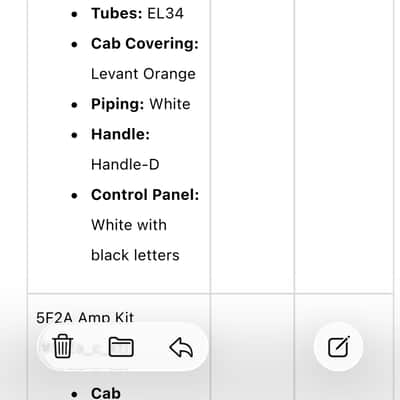Viewport: 400px width, 400px height.
Task: Select the 'White' piping value
Action: [170, 104]
